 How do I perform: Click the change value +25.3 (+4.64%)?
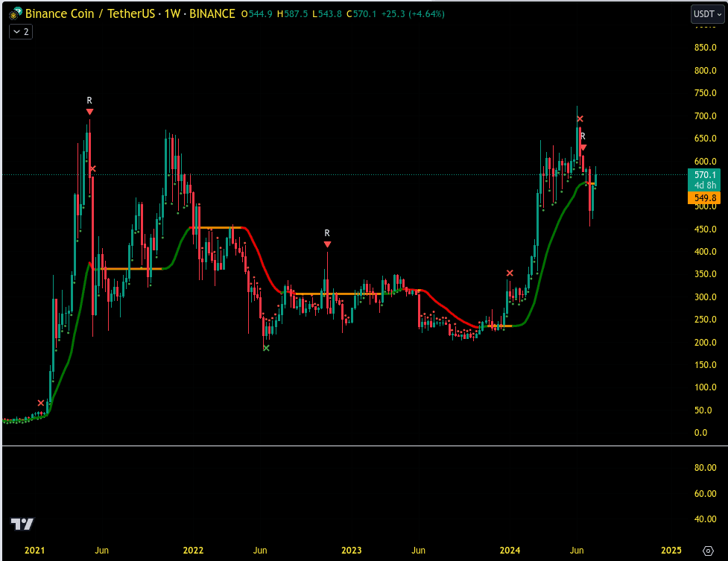point(413,14)
